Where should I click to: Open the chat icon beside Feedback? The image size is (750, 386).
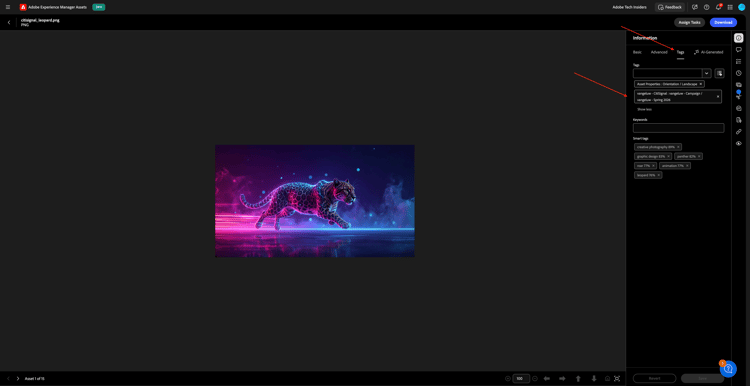click(x=695, y=7)
